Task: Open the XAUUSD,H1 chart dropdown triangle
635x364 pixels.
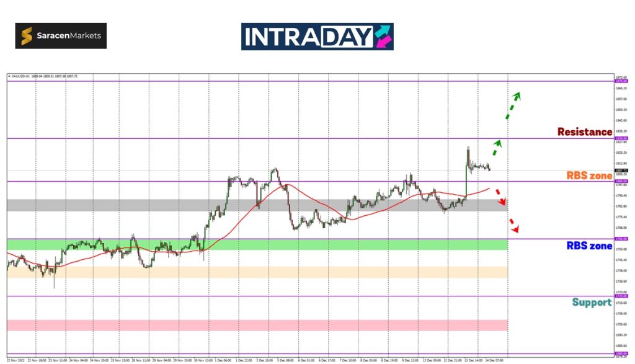Action: (9, 76)
